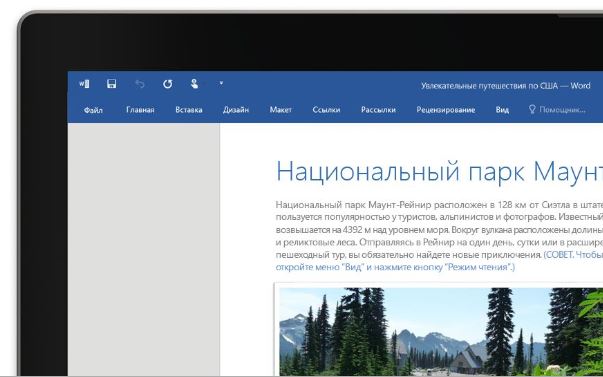Open the Рецензирование tab

click(x=446, y=110)
